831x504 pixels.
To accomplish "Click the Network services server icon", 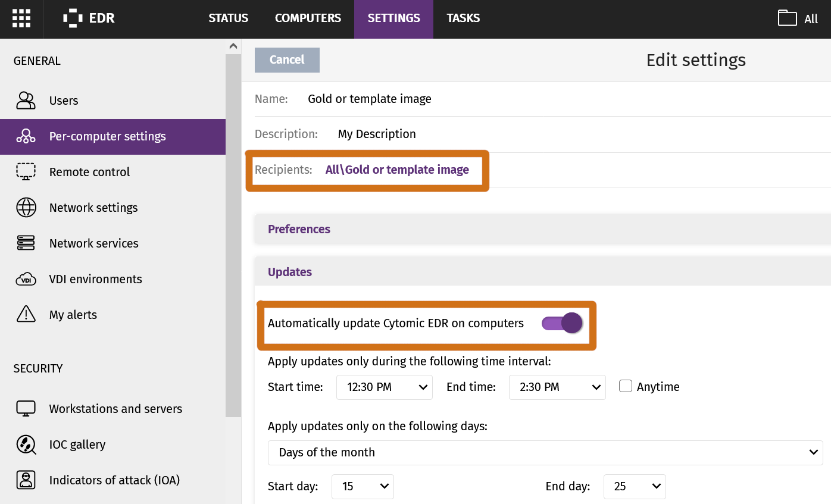I will click(x=26, y=243).
